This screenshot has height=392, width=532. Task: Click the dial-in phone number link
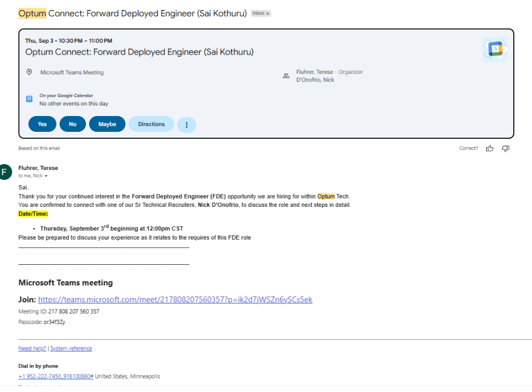56,376
